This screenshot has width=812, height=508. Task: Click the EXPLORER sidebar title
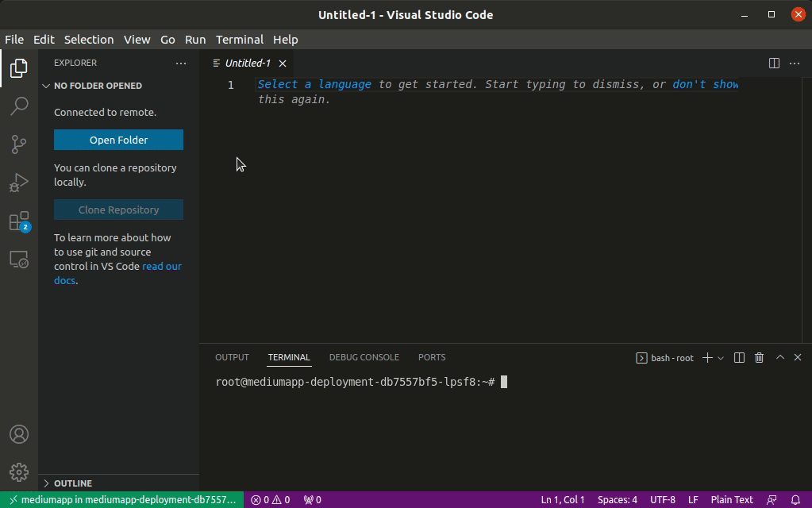[75, 63]
